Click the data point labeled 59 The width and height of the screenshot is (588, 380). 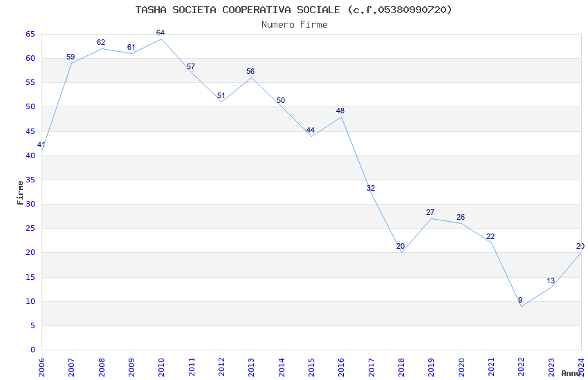click(x=71, y=63)
